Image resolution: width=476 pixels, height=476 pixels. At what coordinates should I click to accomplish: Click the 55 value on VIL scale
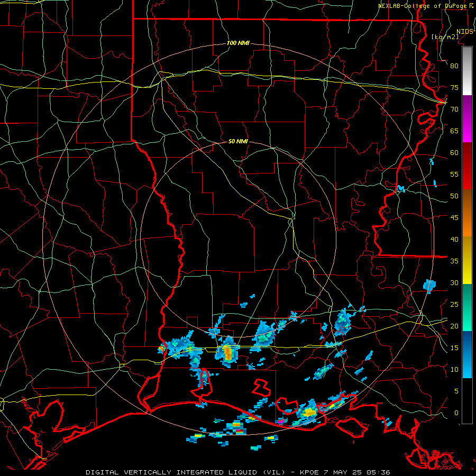point(454,174)
